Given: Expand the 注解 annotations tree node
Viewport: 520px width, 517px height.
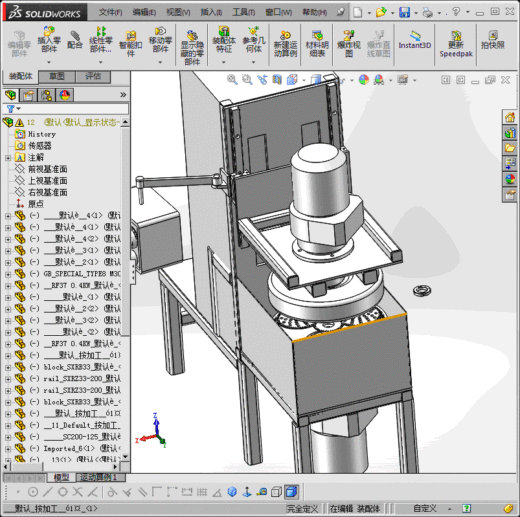Looking at the screenshot, I should pos(8,158).
